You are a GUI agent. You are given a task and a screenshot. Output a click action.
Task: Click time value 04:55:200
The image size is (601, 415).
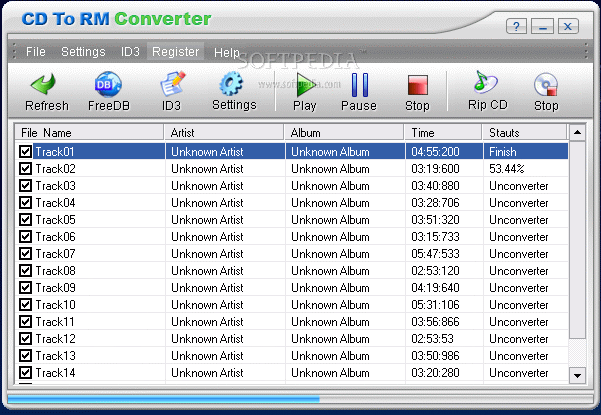pos(435,152)
